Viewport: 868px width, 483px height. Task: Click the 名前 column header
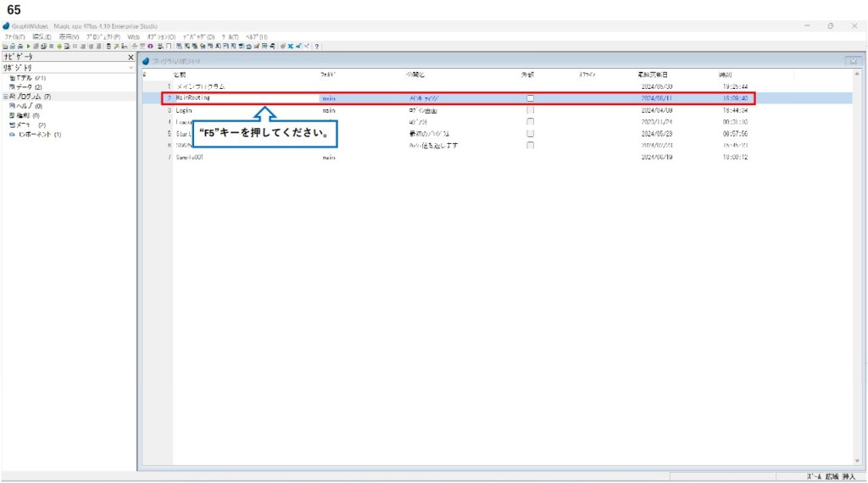(180, 75)
